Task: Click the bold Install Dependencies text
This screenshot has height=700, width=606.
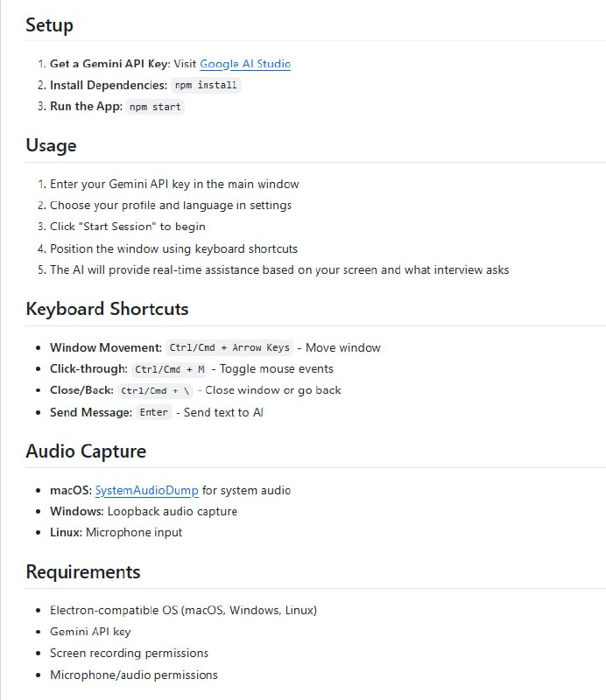Action: 108,85
